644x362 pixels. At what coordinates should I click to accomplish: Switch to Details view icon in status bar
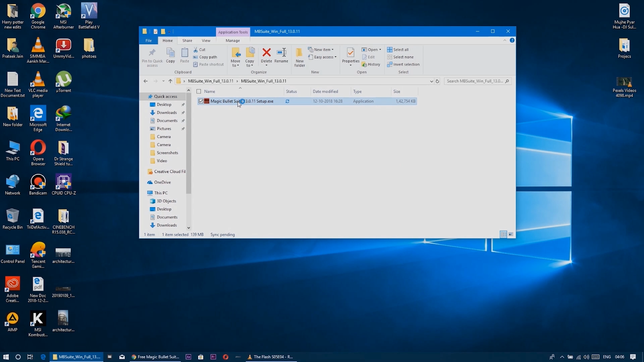pos(504,234)
